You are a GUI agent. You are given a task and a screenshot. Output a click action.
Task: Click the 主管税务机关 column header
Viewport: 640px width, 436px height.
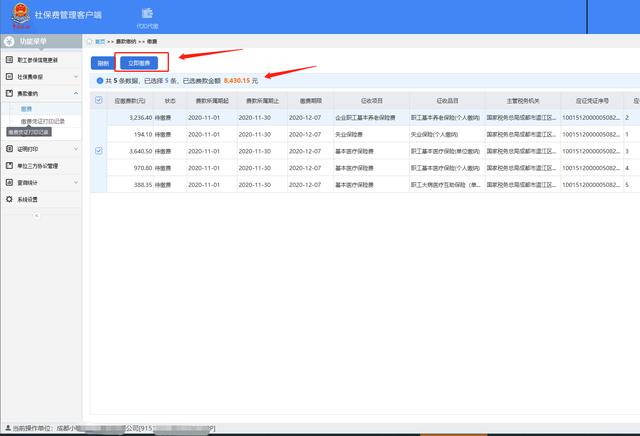pos(523,101)
